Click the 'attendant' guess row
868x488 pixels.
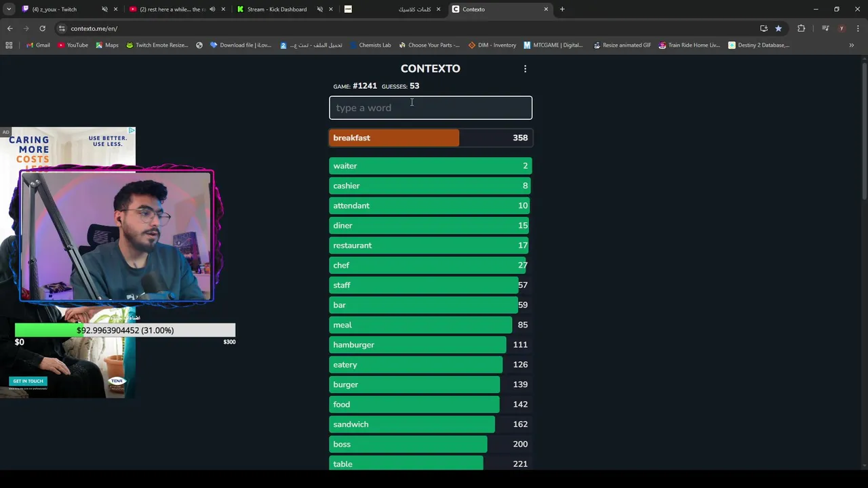(431, 205)
